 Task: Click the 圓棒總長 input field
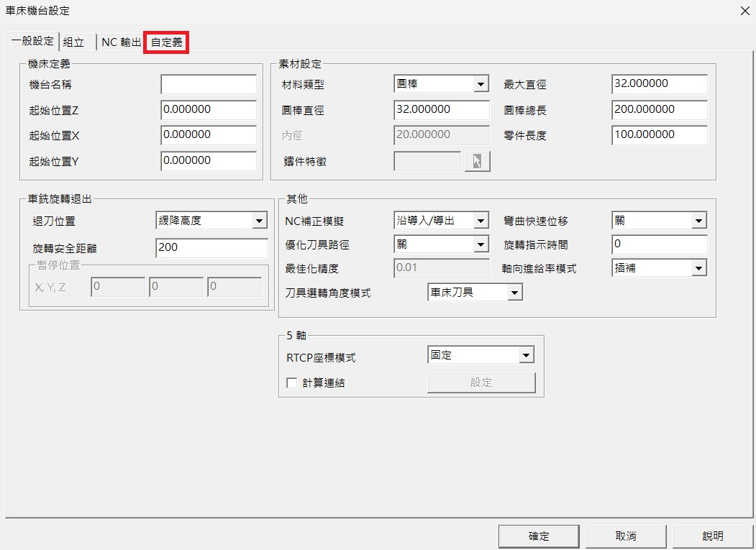pos(659,110)
